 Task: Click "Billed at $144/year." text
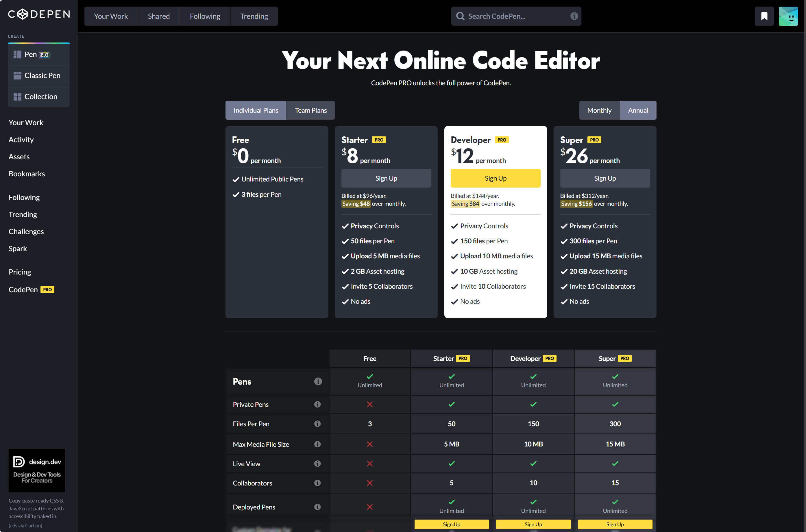point(475,196)
